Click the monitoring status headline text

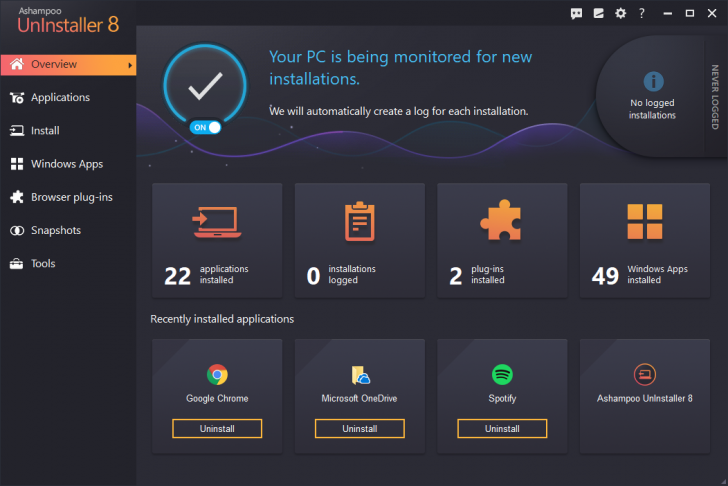400,68
